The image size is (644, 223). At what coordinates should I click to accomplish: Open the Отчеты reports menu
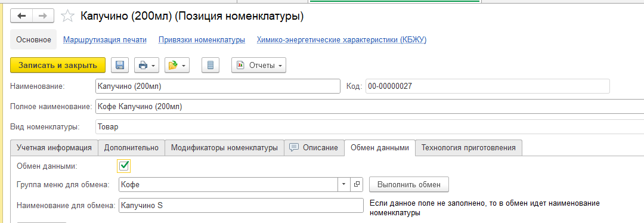259,65
